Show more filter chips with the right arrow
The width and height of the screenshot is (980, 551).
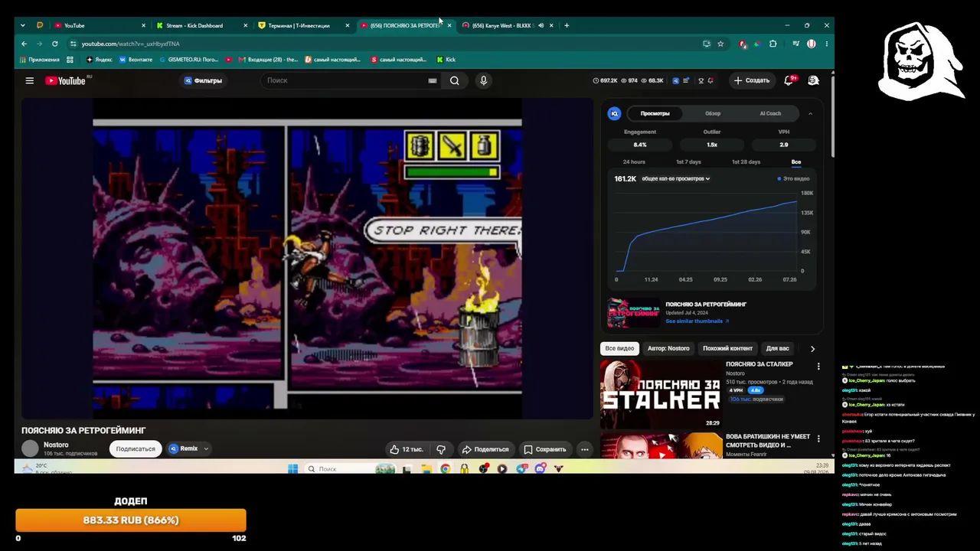pos(812,348)
